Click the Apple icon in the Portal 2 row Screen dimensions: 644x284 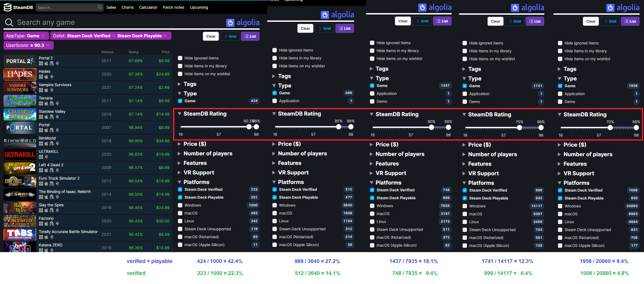point(46,63)
